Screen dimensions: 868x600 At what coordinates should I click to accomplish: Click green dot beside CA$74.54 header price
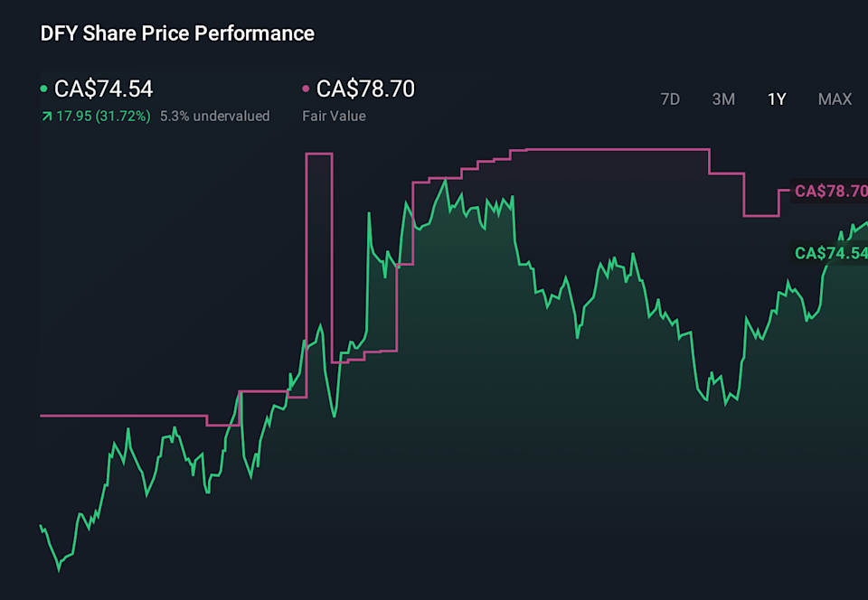(44, 89)
